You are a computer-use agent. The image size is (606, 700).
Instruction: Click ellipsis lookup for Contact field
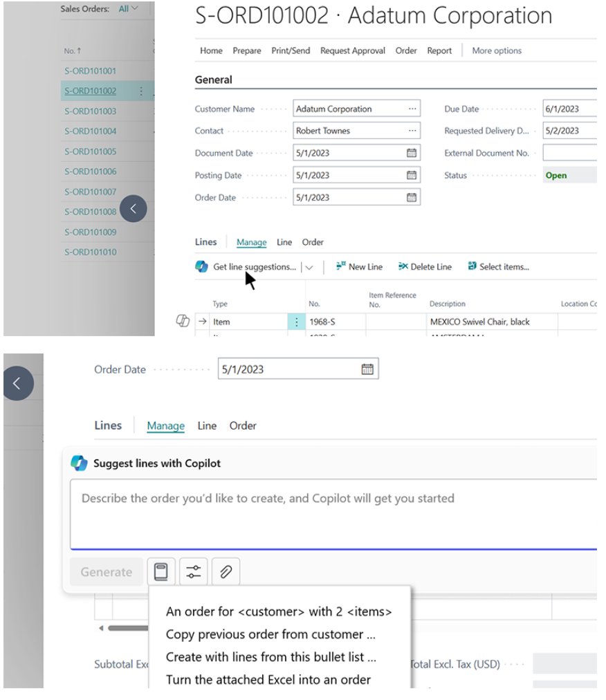point(412,130)
